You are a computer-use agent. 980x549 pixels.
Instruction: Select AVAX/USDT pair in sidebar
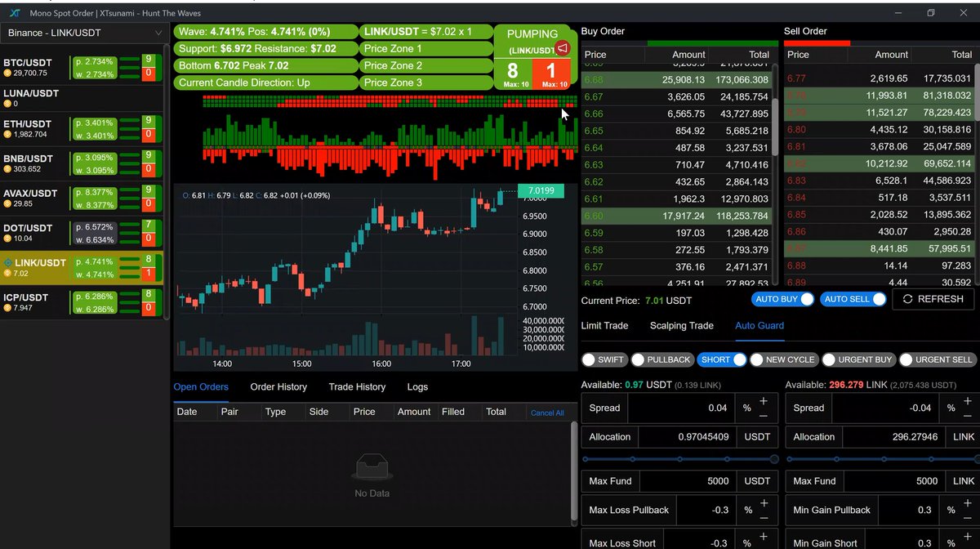tap(82, 199)
